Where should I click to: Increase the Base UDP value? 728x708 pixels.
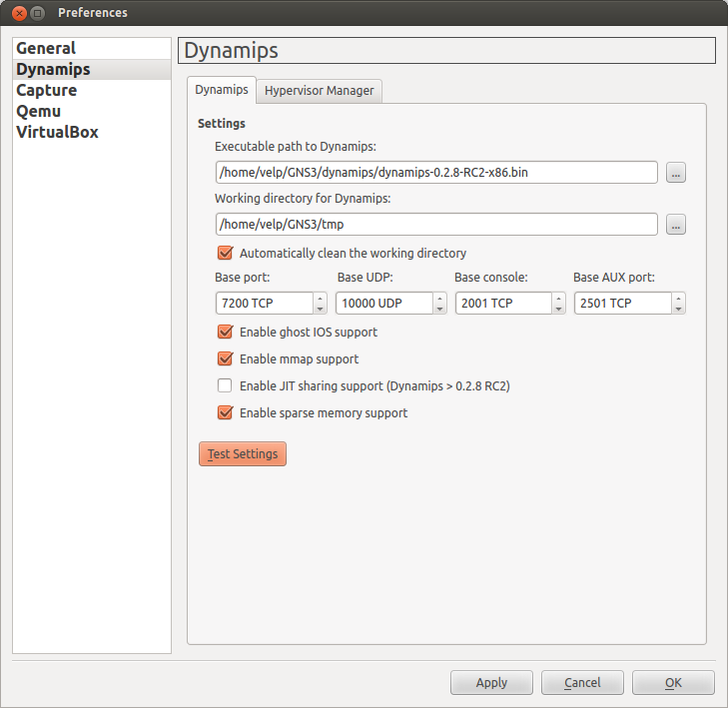coord(439,298)
